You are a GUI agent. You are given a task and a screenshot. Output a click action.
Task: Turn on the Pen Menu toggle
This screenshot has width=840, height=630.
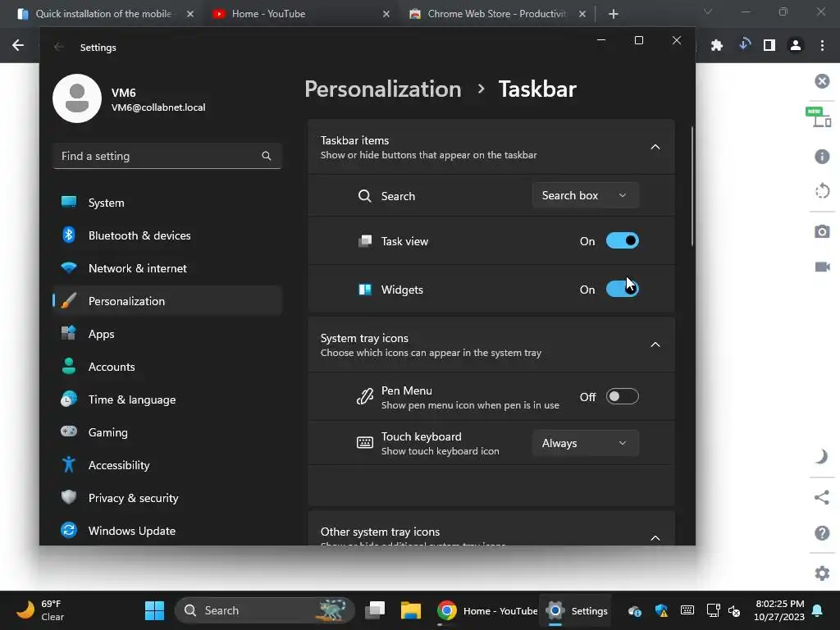click(622, 396)
